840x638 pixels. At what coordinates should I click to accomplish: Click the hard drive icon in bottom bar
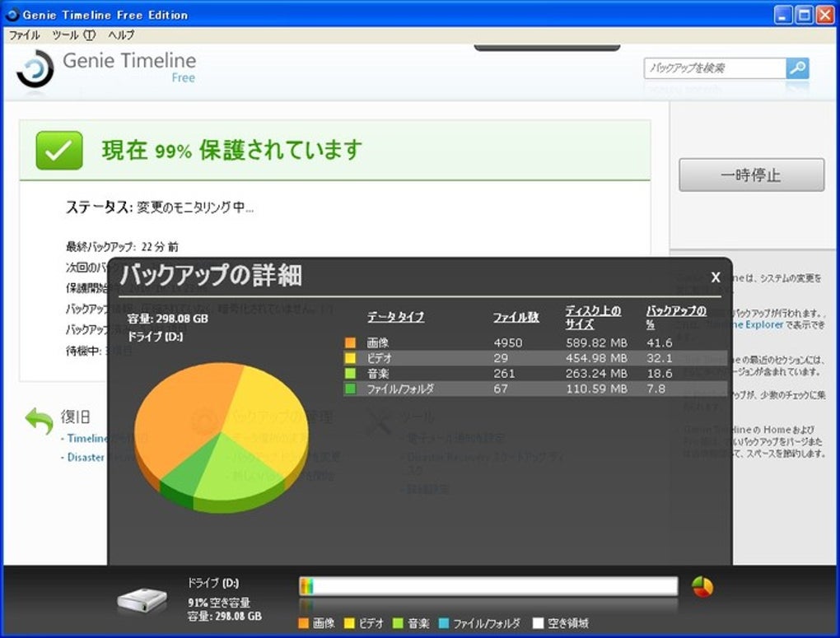142,600
